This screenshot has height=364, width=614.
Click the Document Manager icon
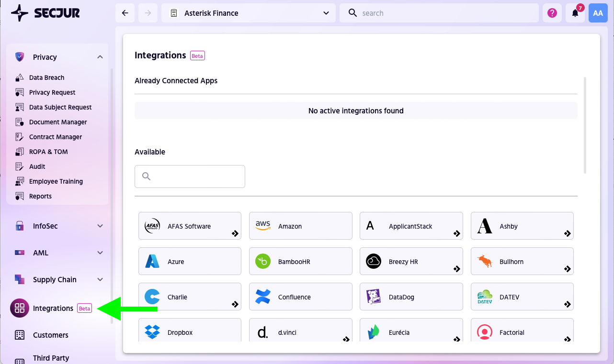[x=20, y=122]
